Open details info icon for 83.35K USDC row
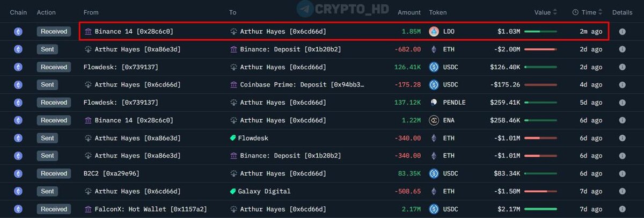 click(622, 173)
